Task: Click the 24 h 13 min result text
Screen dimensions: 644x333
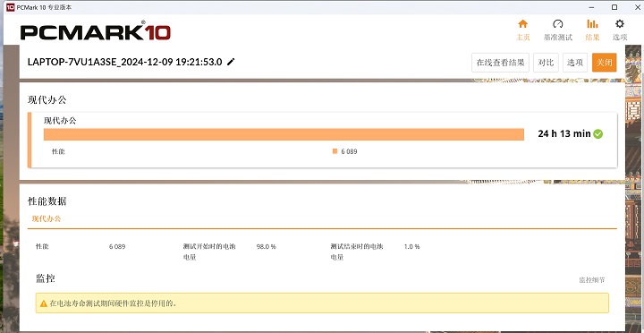Action: [x=563, y=133]
